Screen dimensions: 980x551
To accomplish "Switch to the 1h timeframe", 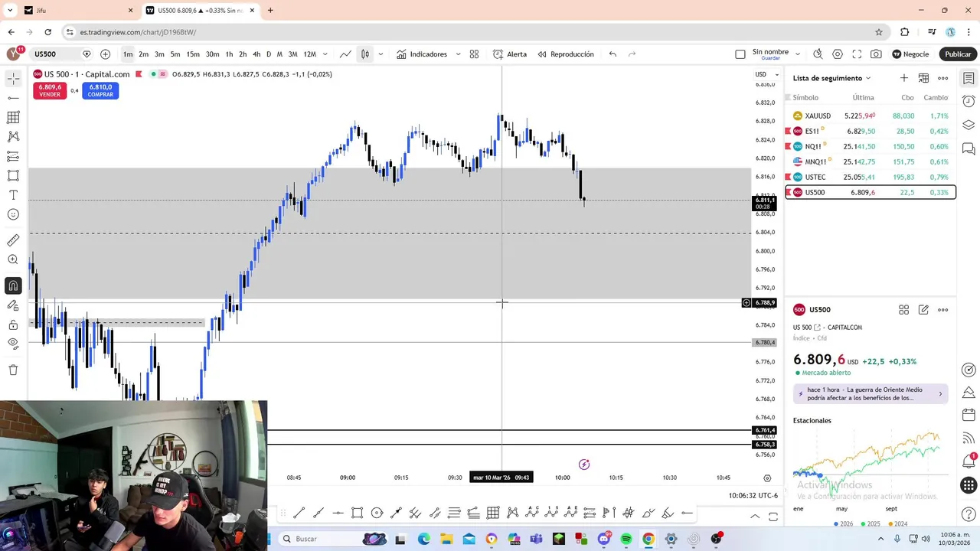I will 229,54.
